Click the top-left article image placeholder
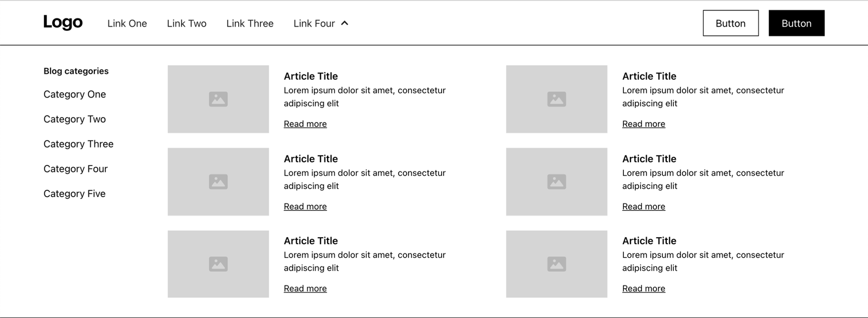868x318 pixels. pyautogui.click(x=218, y=99)
